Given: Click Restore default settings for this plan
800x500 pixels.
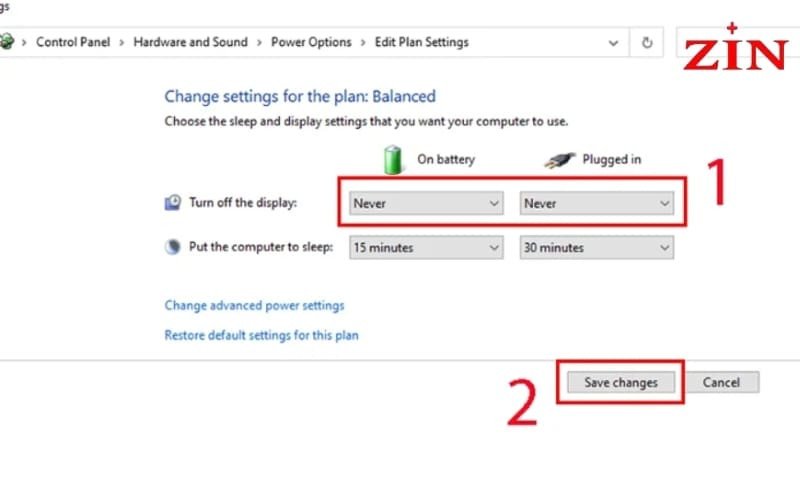Looking at the screenshot, I should (261, 335).
